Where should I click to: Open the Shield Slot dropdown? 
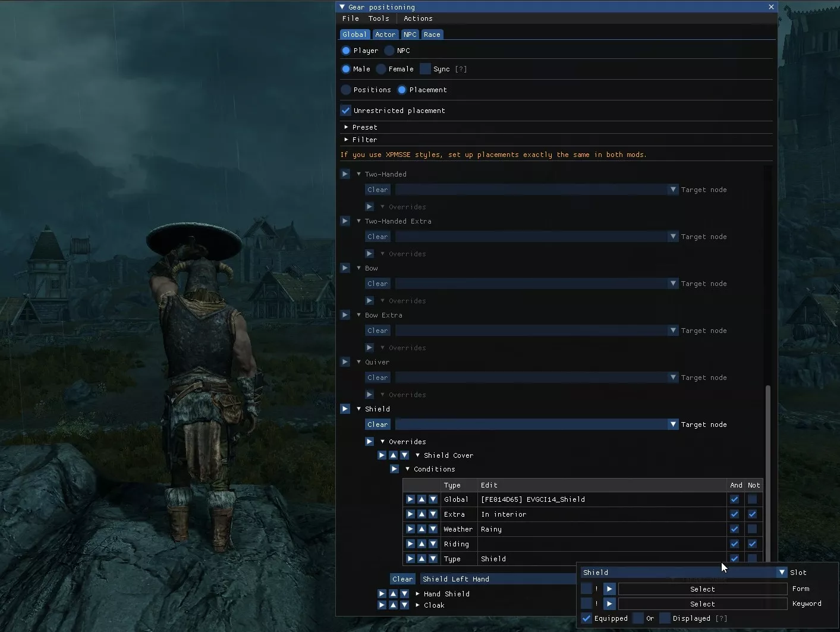point(782,573)
